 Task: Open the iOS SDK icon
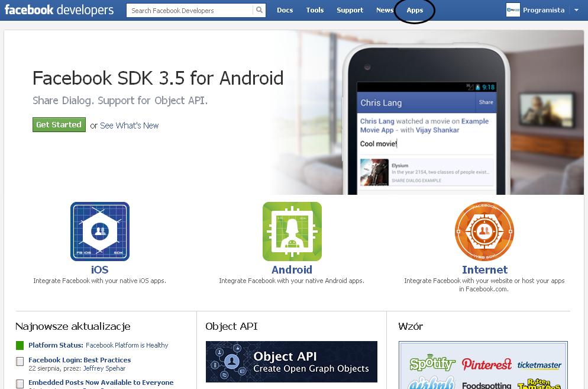tap(100, 232)
